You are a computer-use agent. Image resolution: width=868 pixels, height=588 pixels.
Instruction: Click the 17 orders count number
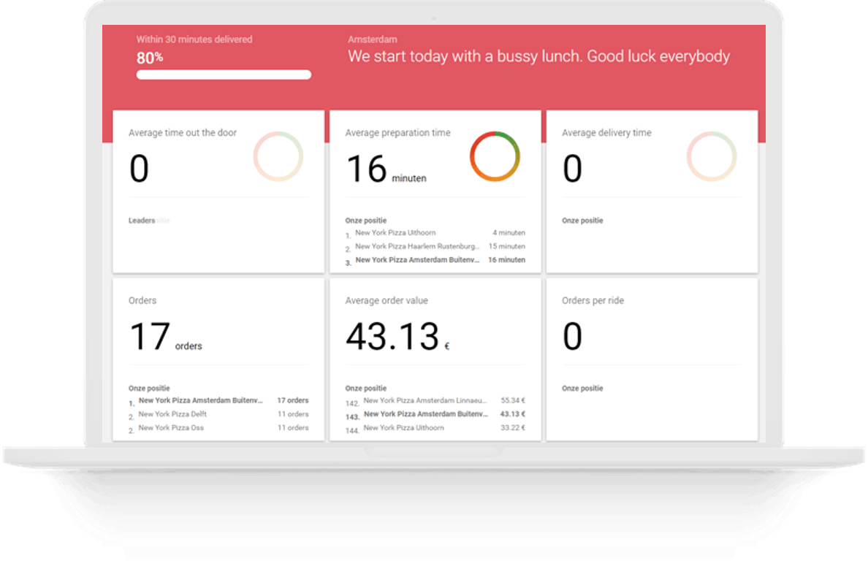(150, 337)
